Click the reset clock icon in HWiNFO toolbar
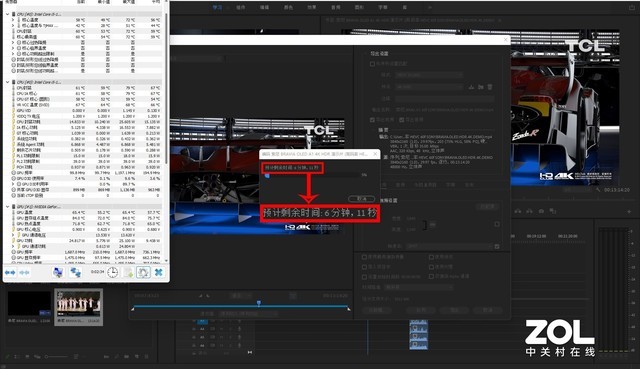Image resolution: width=640 pixels, height=369 pixels. pos(112,272)
